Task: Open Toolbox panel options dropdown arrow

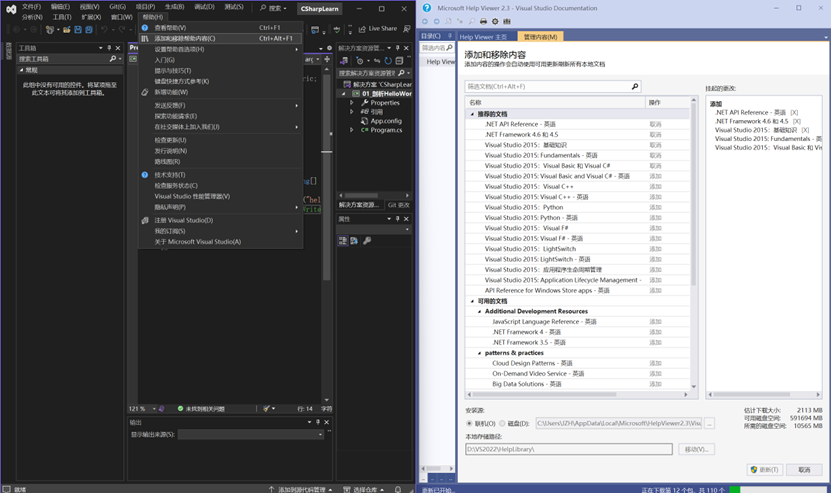Action: coord(101,48)
